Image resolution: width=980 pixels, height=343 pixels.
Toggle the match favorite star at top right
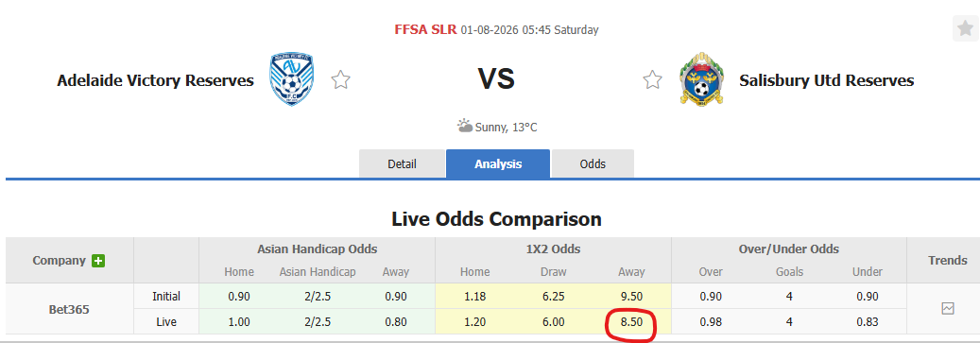click(966, 28)
